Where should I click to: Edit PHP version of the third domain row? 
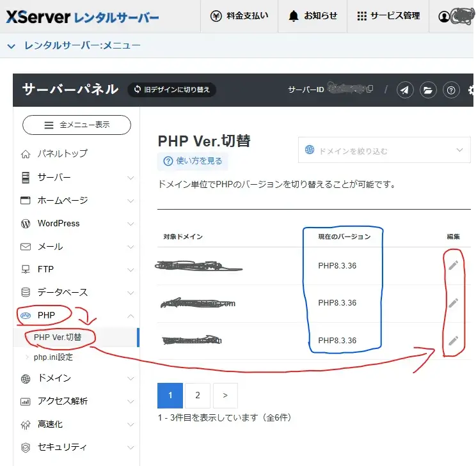(453, 341)
